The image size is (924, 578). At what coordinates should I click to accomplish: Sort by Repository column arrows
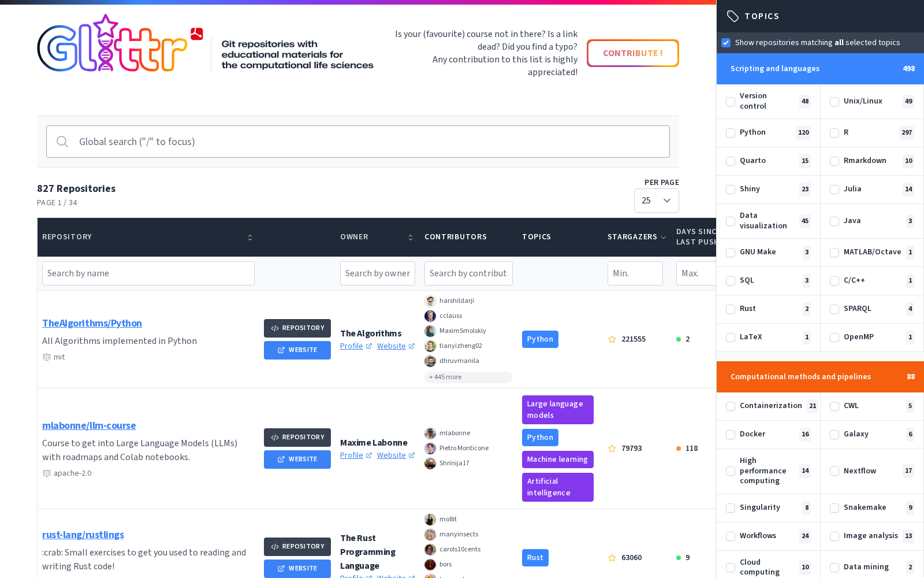[250, 238]
